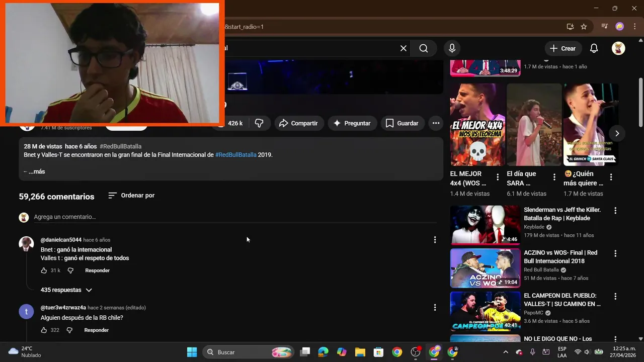Dislike the comment by @tuer3w4zrwaz4a
Image resolution: width=644 pixels, height=362 pixels.
click(69, 330)
